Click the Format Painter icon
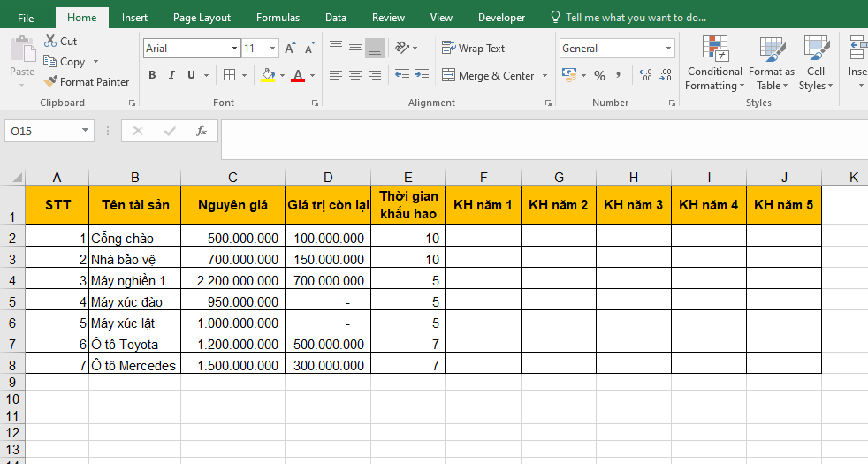Image resolution: width=868 pixels, height=464 pixels. (51, 82)
